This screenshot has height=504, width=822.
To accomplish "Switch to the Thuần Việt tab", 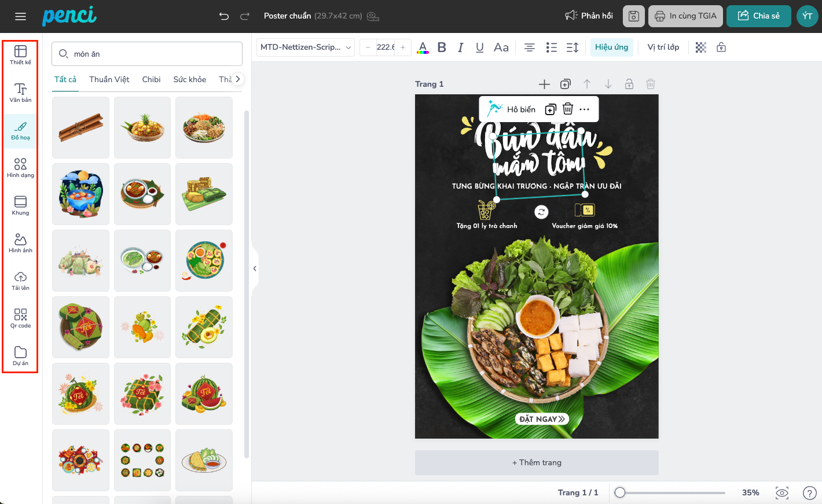I will coord(109,79).
